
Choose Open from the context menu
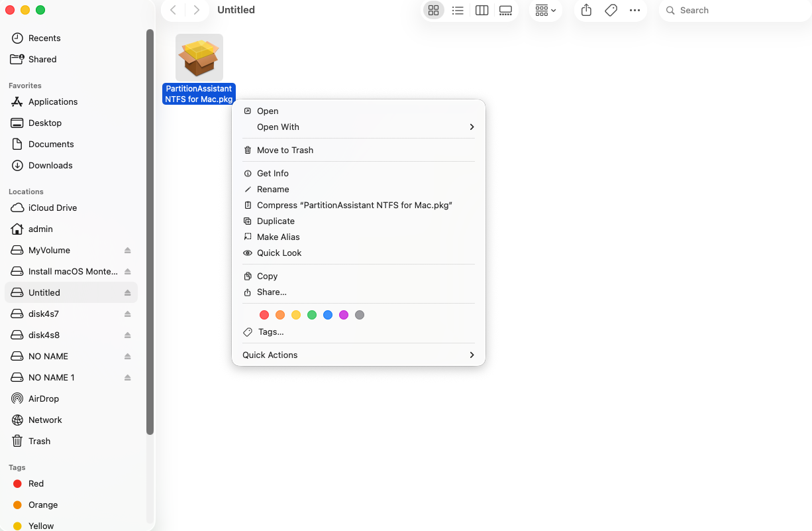click(358, 111)
